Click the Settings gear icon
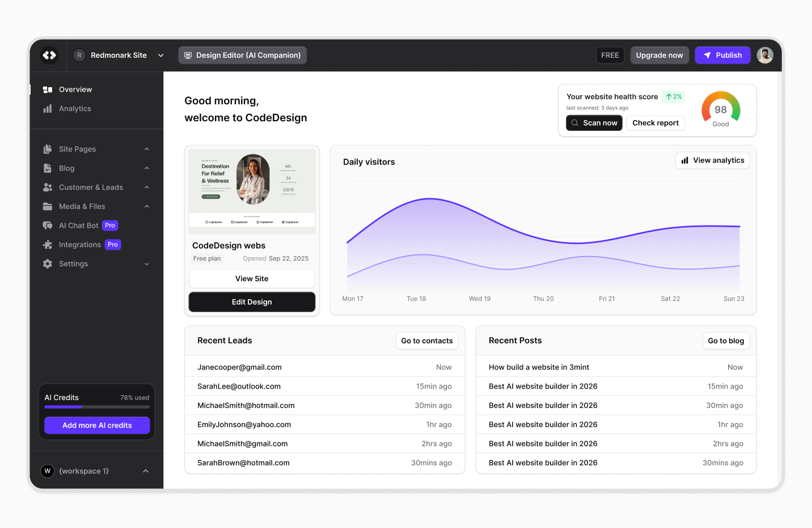This screenshot has height=528, width=812. 48,264
